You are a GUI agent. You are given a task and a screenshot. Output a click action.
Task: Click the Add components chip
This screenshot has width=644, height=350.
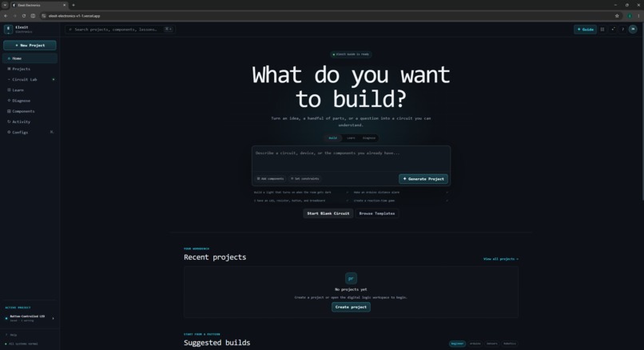tap(270, 179)
